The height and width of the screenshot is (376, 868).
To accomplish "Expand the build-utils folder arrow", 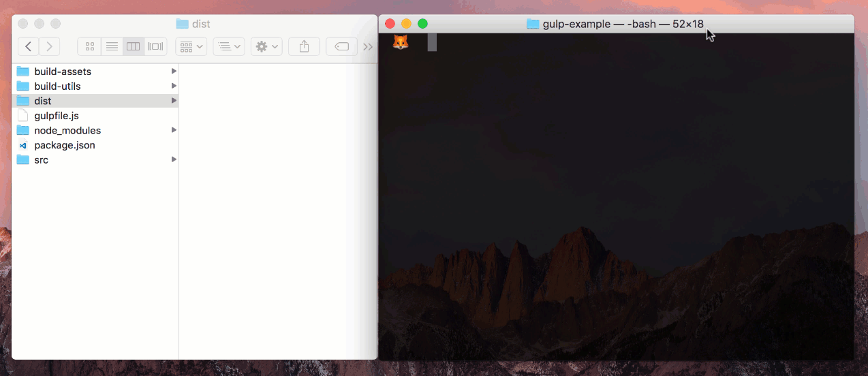I will click(174, 87).
